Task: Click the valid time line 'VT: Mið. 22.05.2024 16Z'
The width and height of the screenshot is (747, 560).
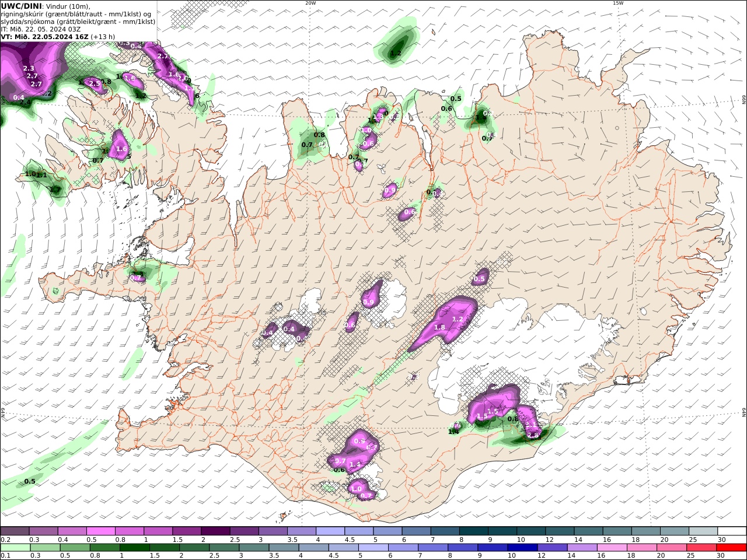Action: click(x=44, y=37)
